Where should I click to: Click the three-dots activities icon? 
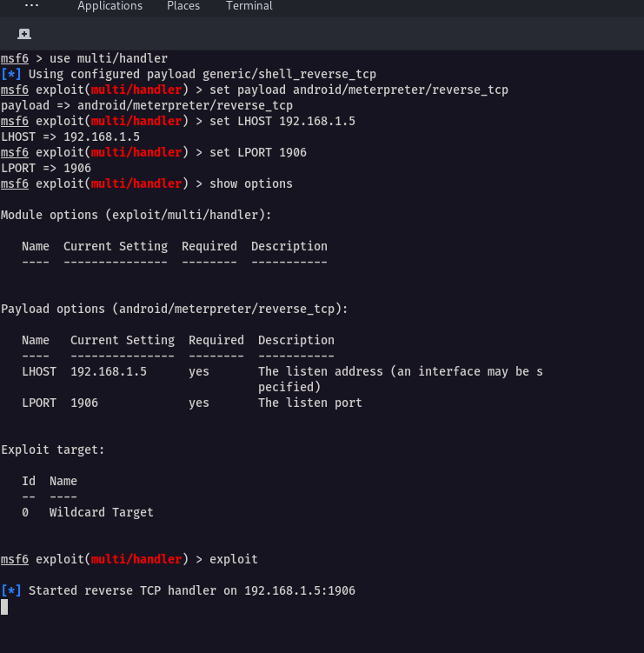[31, 5]
